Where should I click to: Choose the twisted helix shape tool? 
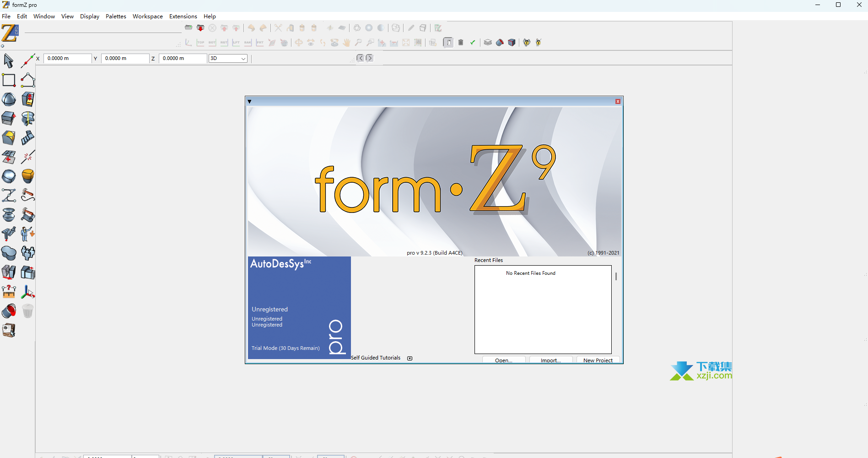tap(28, 118)
